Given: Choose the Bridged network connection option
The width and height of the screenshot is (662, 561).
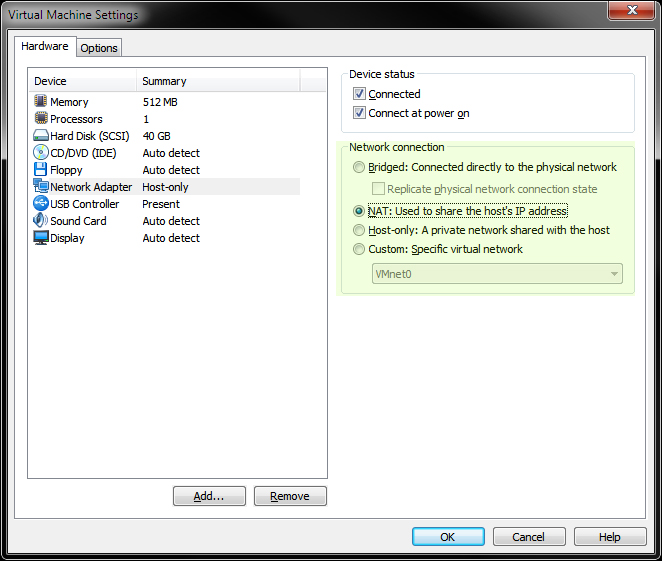Looking at the screenshot, I should [x=360, y=168].
